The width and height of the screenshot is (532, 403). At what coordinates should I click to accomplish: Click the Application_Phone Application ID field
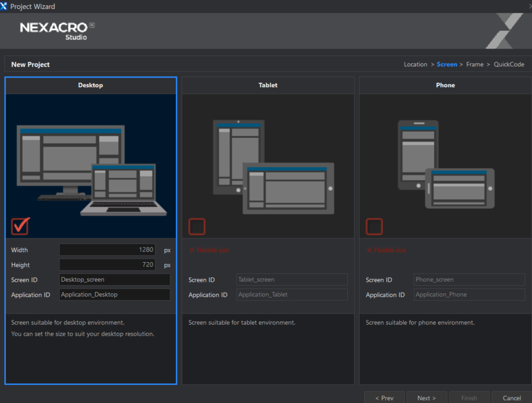click(469, 294)
